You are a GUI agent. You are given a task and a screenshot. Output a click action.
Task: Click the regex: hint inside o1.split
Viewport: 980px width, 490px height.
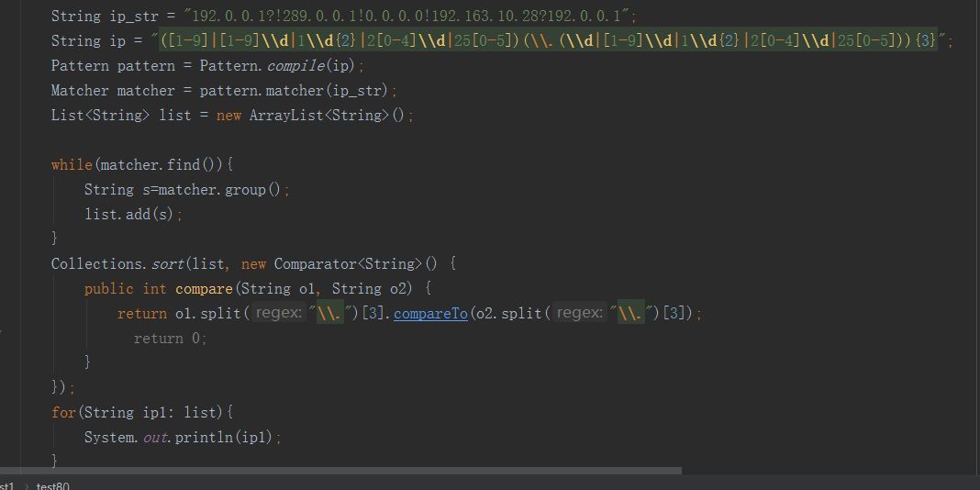(x=278, y=313)
